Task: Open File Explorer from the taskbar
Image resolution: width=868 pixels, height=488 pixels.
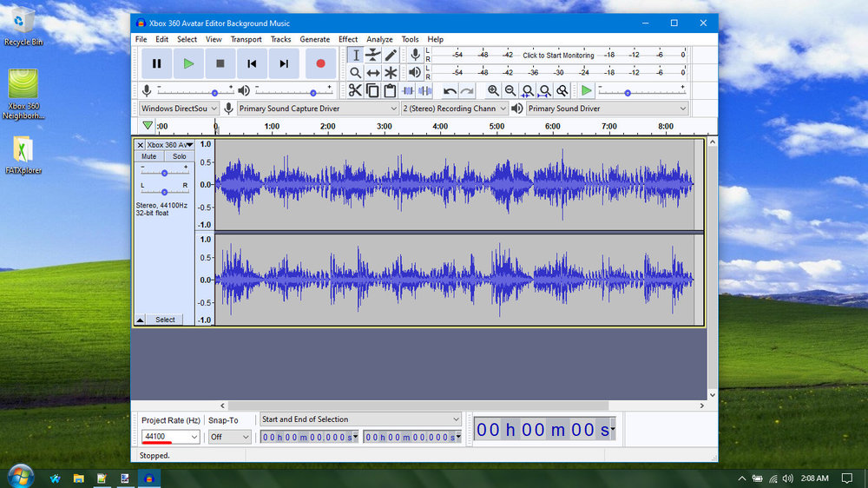Action: pyautogui.click(x=79, y=478)
